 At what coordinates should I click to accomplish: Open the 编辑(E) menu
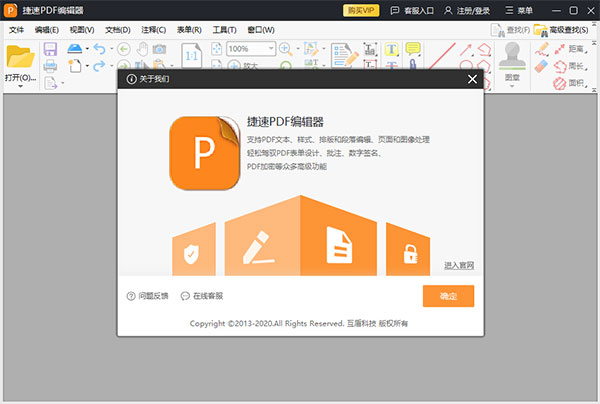(47, 30)
